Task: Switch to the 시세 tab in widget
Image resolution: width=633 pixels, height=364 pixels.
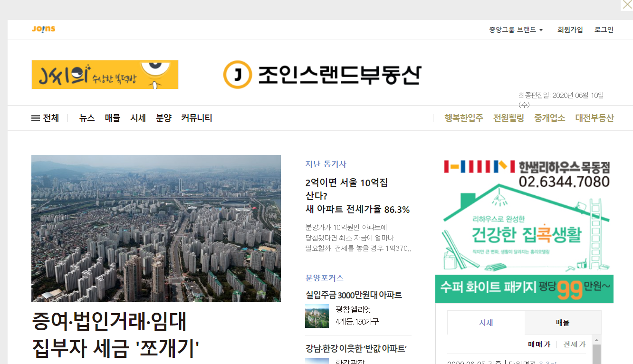Action: pyautogui.click(x=486, y=323)
